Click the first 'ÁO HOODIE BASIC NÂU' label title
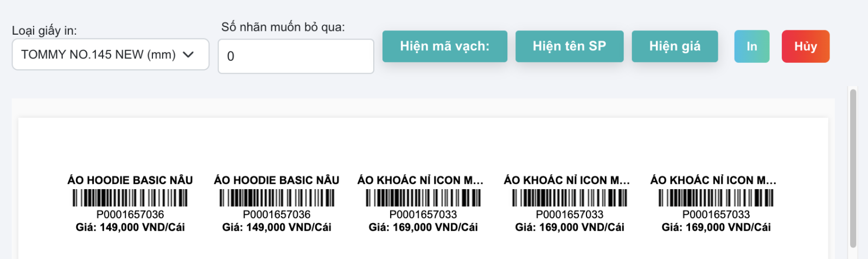Image resolution: width=868 pixels, height=259 pixels. click(130, 180)
